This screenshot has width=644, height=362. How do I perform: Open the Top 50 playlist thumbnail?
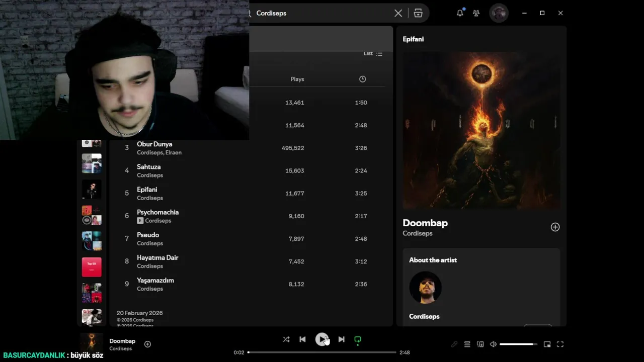point(92,267)
